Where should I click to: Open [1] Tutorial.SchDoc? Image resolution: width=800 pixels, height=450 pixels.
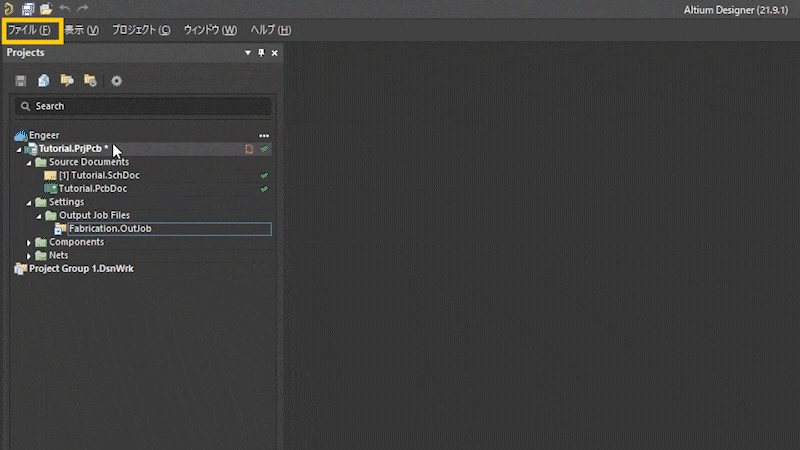(x=99, y=175)
